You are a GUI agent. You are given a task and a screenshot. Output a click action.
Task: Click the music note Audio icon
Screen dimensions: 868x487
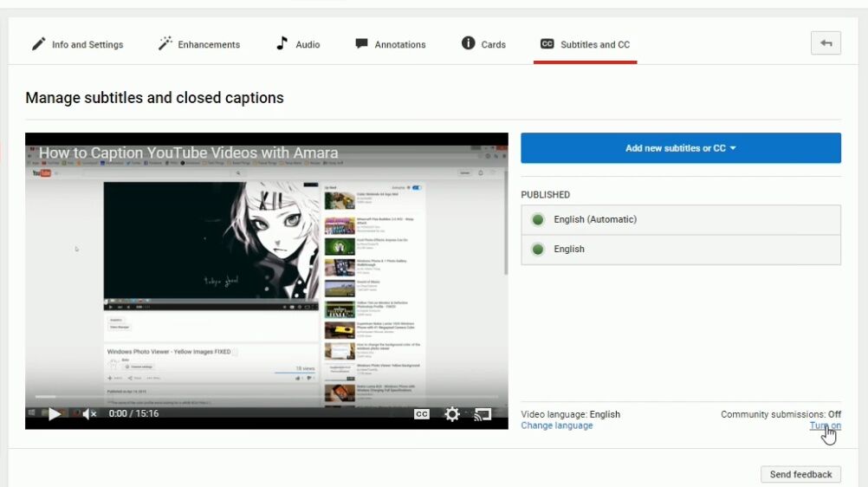point(282,43)
